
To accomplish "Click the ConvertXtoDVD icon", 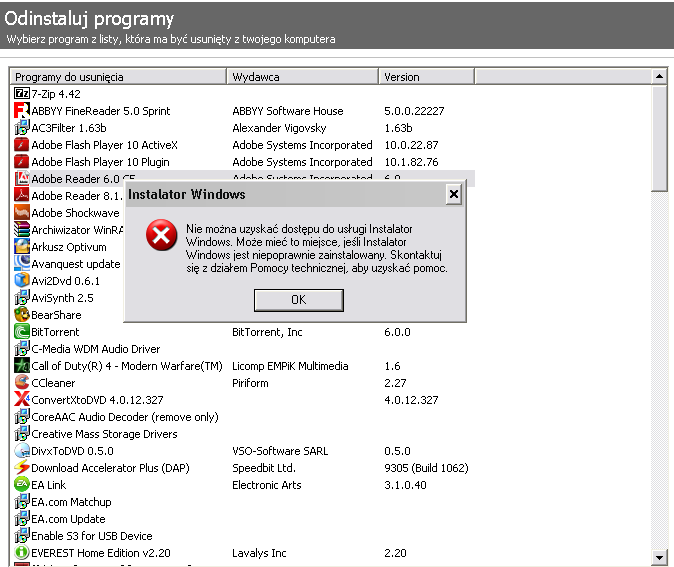I will (21, 399).
